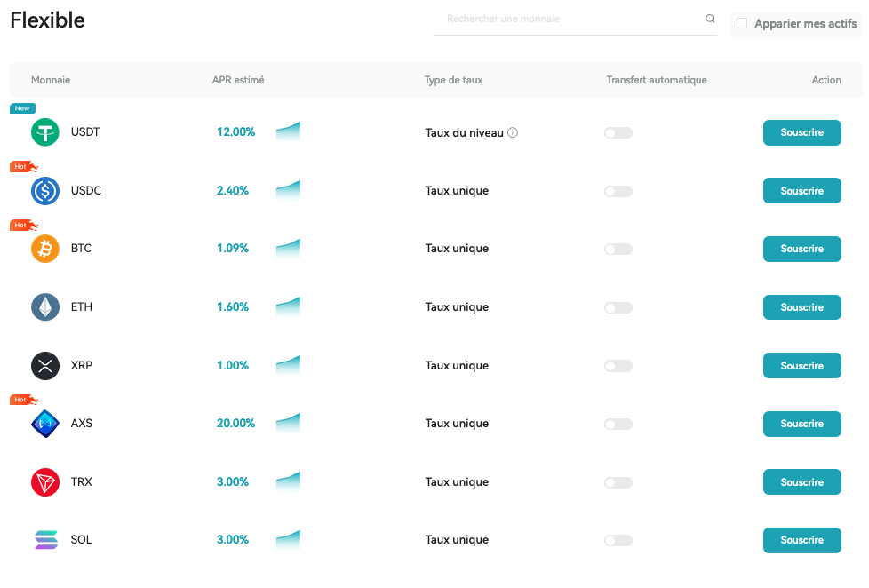Click the Ethereum ETH coin icon
The width and height of the screenshot is (869, 588).
point(45,307)
